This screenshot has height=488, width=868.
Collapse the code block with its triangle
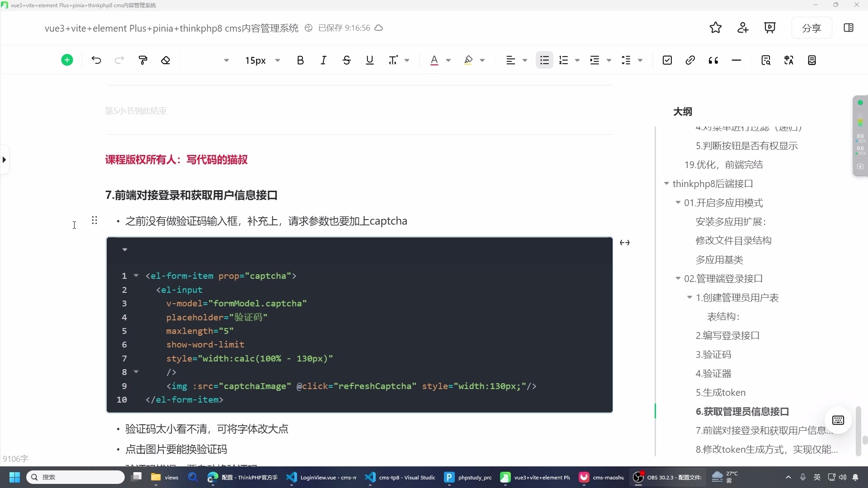coord(124,250)
